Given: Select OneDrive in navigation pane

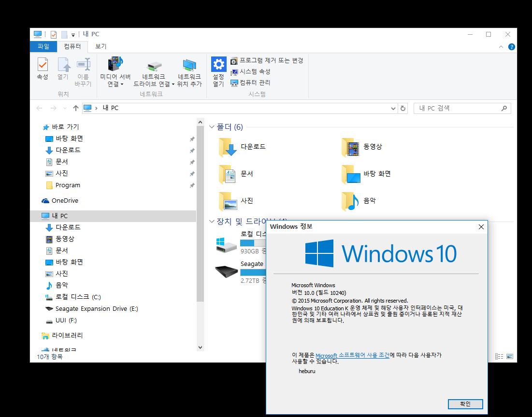Looking at the screenshot, I should [60, 201].
